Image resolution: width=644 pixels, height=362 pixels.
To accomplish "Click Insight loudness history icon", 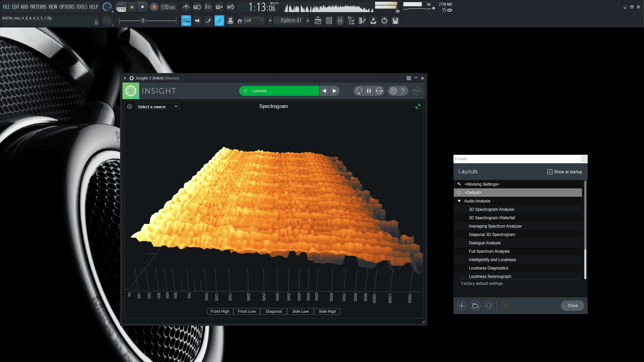I will coord(379,91).
